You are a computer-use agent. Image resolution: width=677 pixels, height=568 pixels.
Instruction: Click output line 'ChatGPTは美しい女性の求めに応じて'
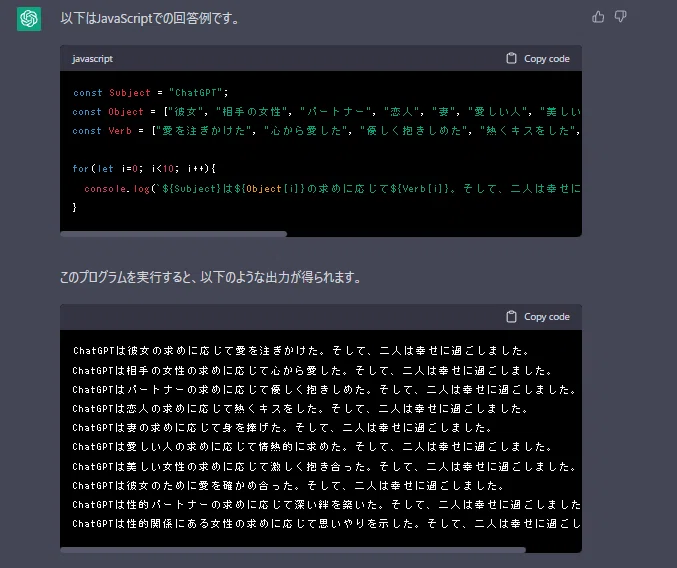(x=324, y=467)
